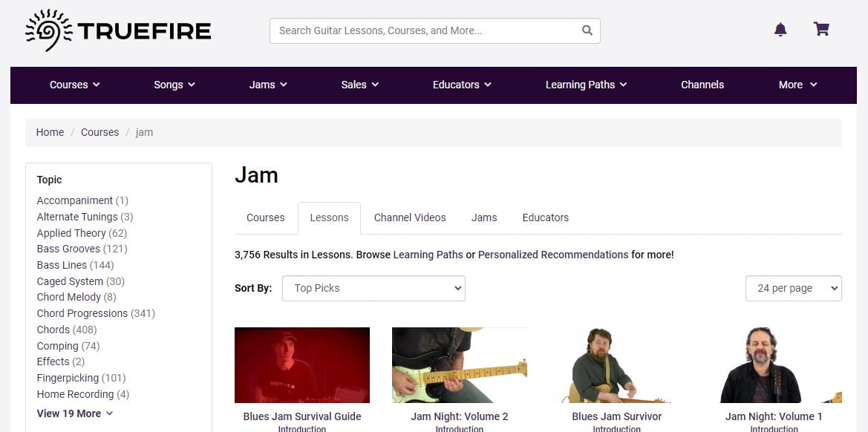Image resolution: width=868 pixels, height=432 pixels.
Task: Click the TrueFire logo
Action: [118, 31]
